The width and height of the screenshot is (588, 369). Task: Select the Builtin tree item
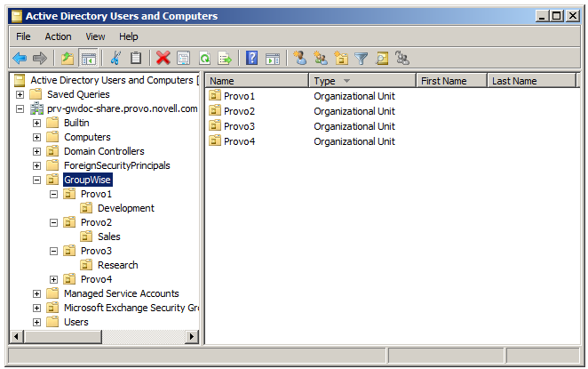76,123
